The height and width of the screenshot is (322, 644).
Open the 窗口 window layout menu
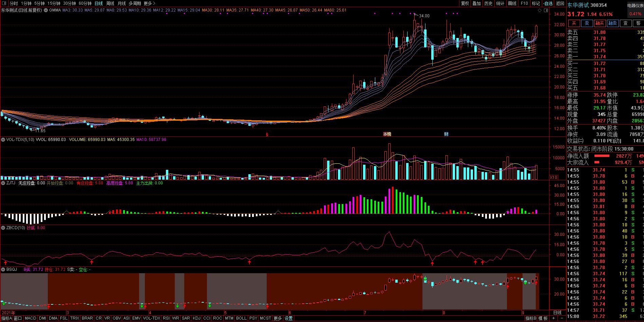[x=18, y=318]
